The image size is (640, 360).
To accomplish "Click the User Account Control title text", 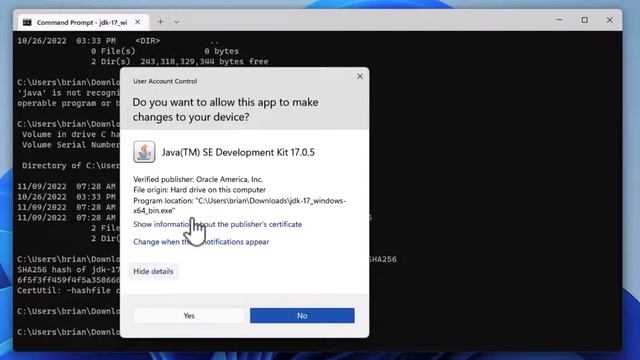I will 165,81.
